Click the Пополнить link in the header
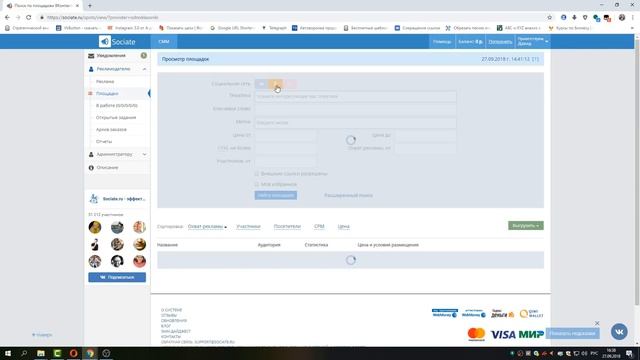640x360 pixels. point(500,42)
